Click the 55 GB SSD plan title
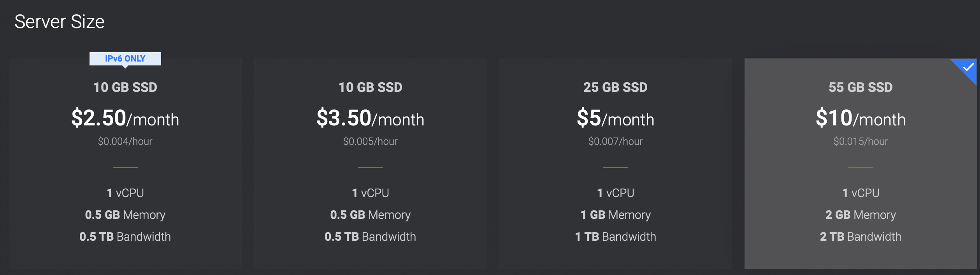The width and height of the screenshot is (980, 275). [x=861, y=87]
